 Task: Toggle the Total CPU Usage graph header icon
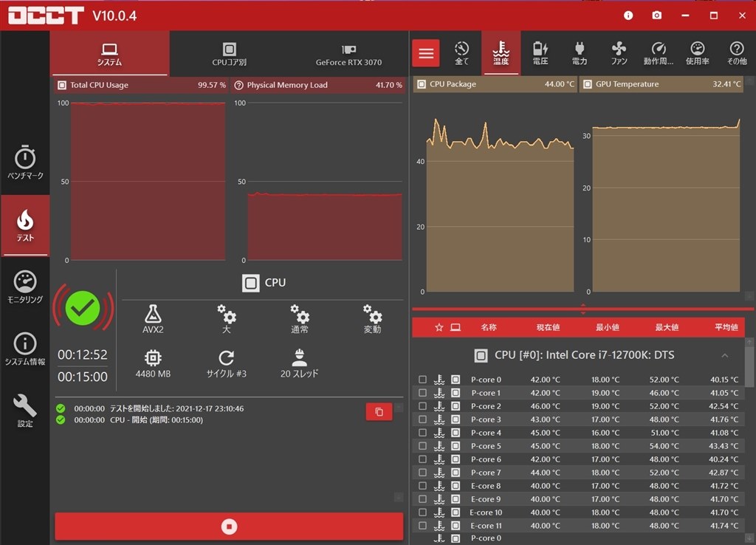click(x=62, y=85)
